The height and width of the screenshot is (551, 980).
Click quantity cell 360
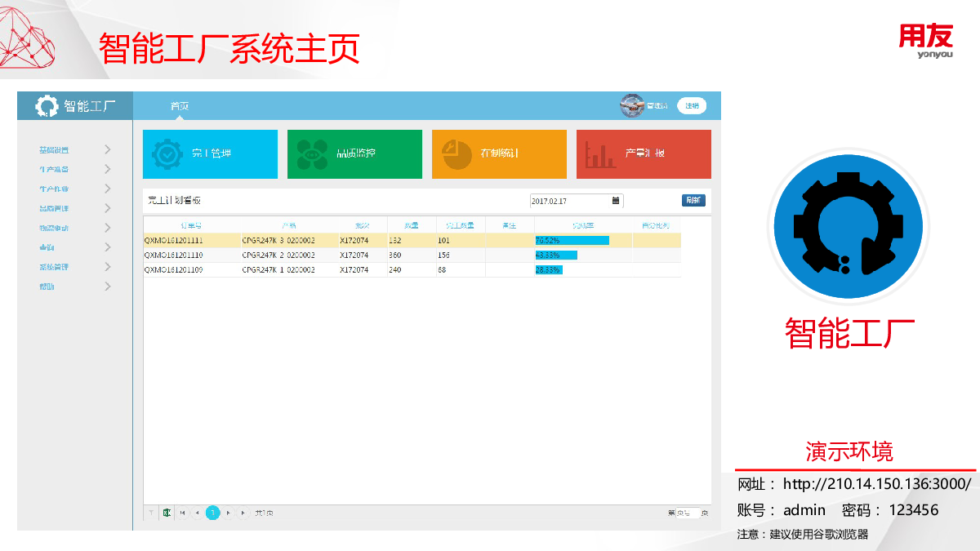point(395,256)
